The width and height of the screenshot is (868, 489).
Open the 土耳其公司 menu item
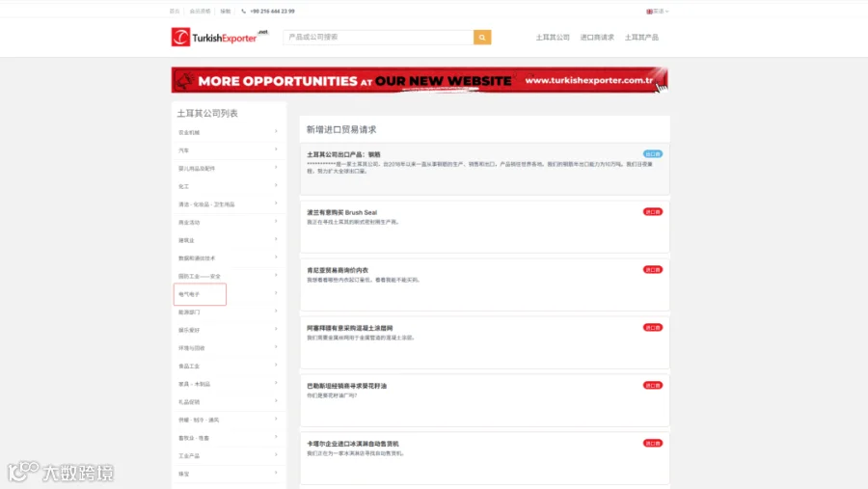coord(553,37)
